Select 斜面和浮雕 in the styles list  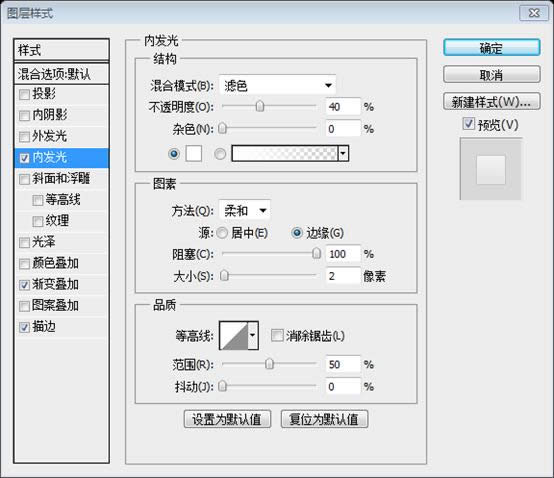coord(61,178)
